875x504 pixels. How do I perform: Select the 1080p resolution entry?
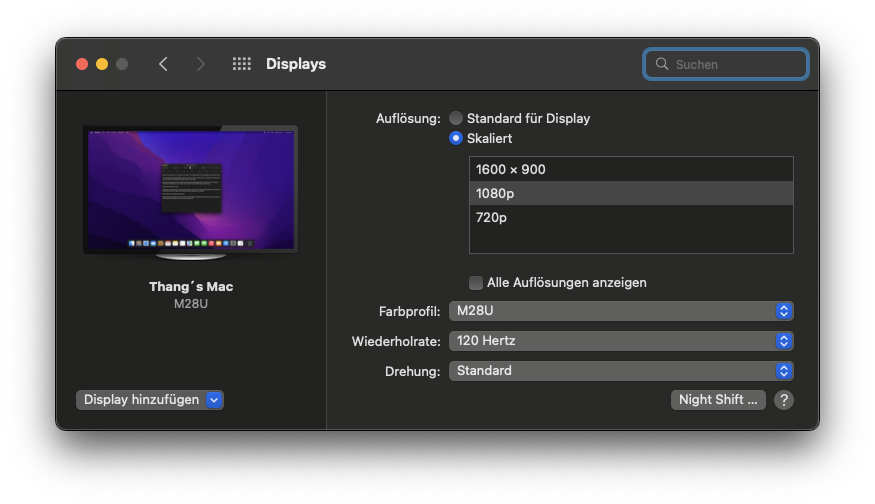pyautogui.click(x=631, y=194)
